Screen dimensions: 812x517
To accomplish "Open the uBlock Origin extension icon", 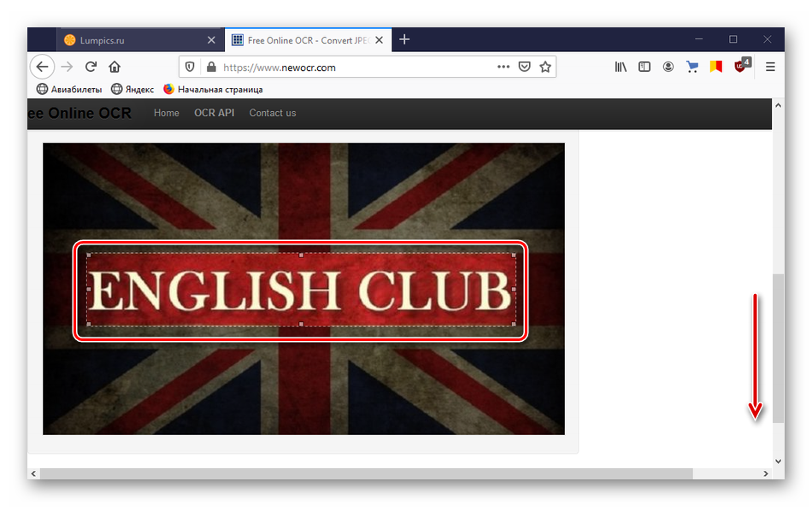I will (742, 66).
